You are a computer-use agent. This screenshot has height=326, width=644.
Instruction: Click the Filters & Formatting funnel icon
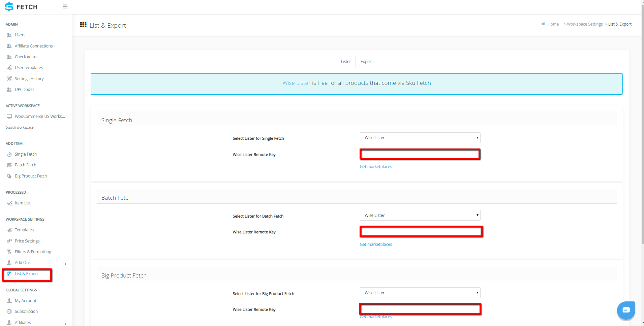[9, 252]
